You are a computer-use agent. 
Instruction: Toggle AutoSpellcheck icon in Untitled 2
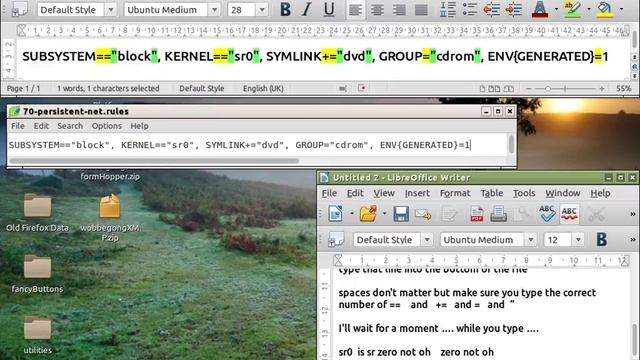[x=569, y=213]
